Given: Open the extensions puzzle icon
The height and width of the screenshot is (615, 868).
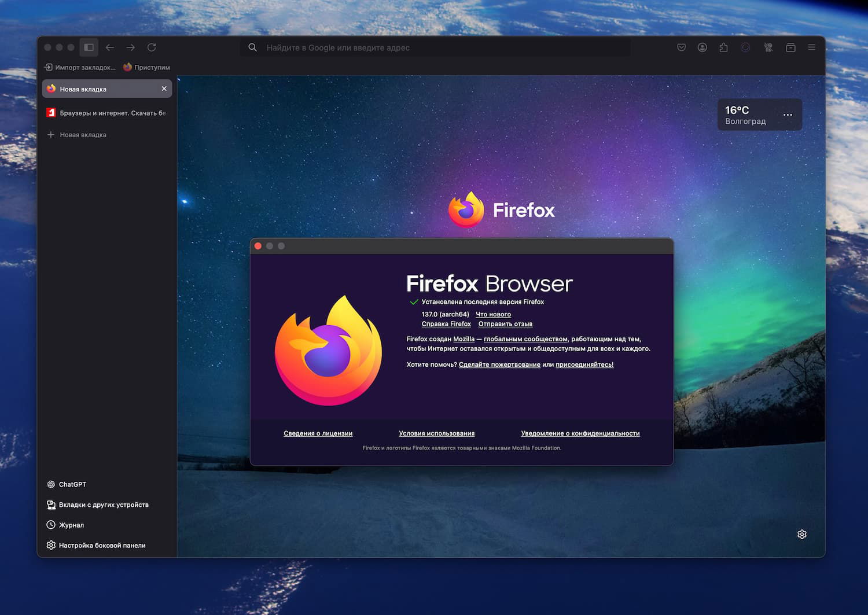Looking at the screenshot, I should click(x=723, y=47).
